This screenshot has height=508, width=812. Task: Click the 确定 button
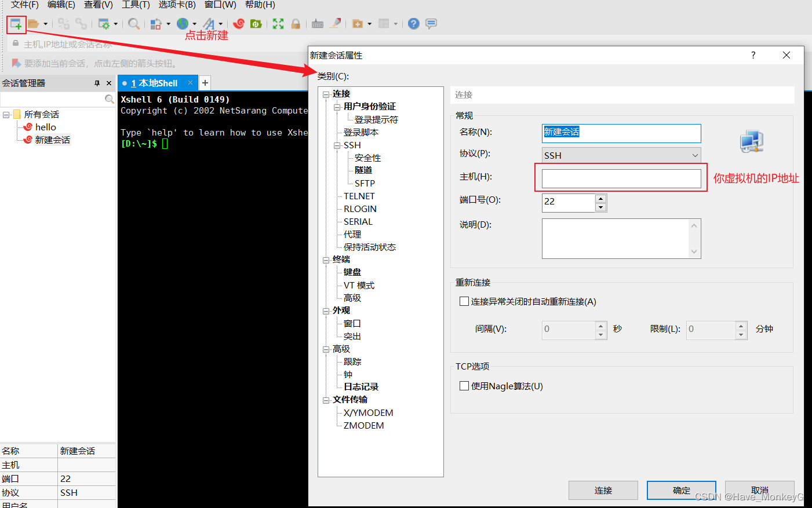pos(682,490)
